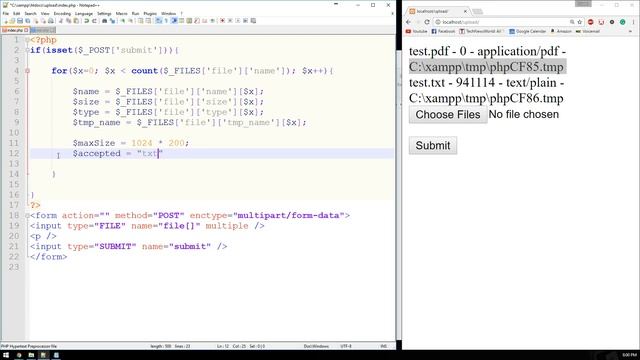This screenshot has height=360, width=640.
Task: Open the Edit menu
Action: [16, 13]
